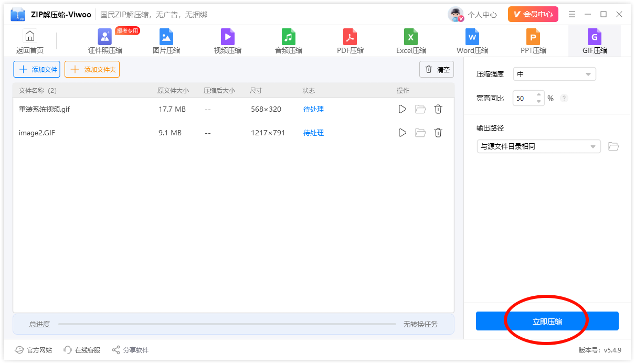This screenshot has width=635, height=364.
Task: Open the output folder for 重装系统视频.gif
Action: pos(420,109)
